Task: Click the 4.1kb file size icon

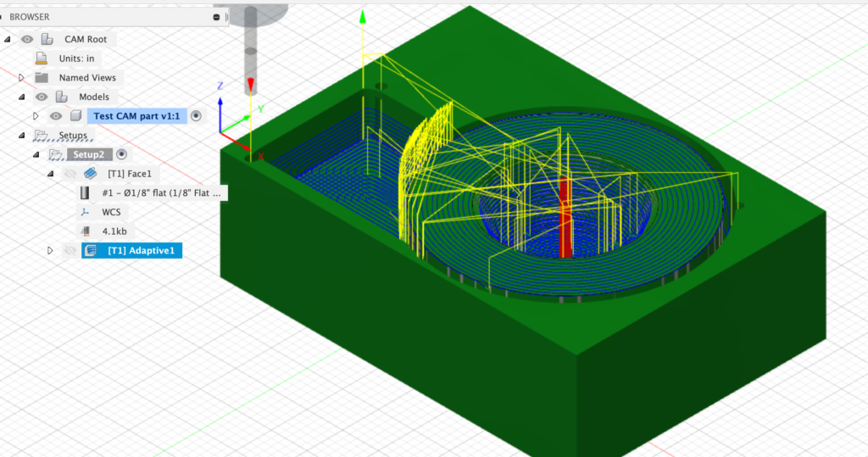Action: coord(84,231)
